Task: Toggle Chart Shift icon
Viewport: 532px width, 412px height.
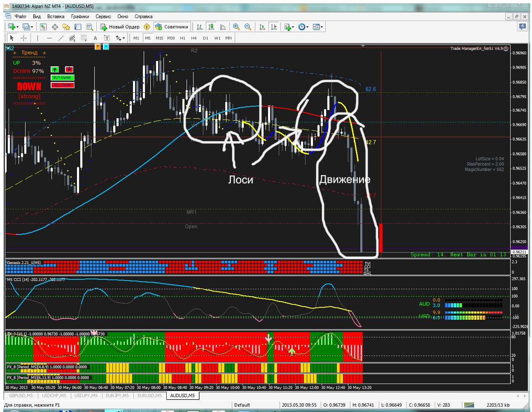Action: tap(274, 27)
